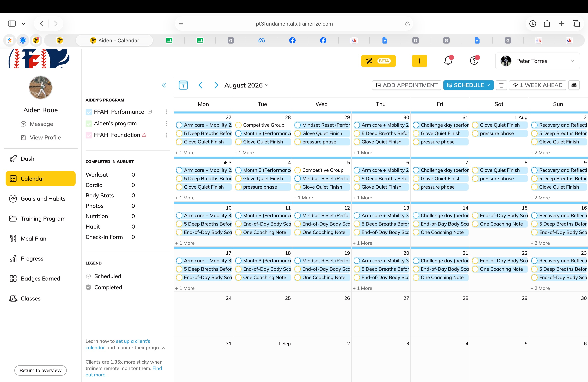
Task: Click Aiden Raue's profile photo
Action: [41, 87]
